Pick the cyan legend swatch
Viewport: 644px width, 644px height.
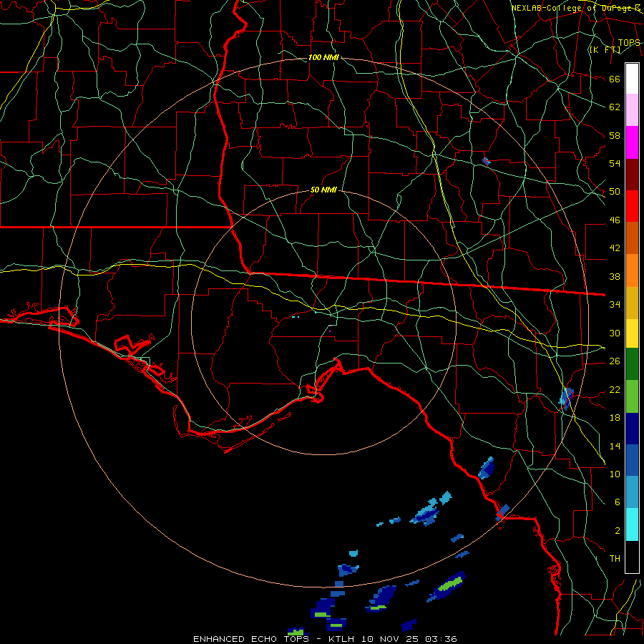point(632,525)
